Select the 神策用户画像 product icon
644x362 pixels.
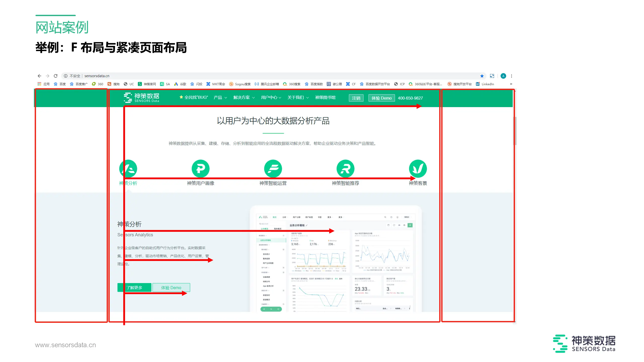(200, 169)
